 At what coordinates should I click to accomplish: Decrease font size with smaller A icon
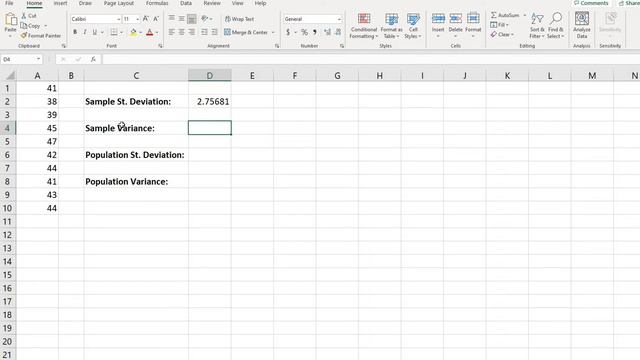(x=156, y=19)
